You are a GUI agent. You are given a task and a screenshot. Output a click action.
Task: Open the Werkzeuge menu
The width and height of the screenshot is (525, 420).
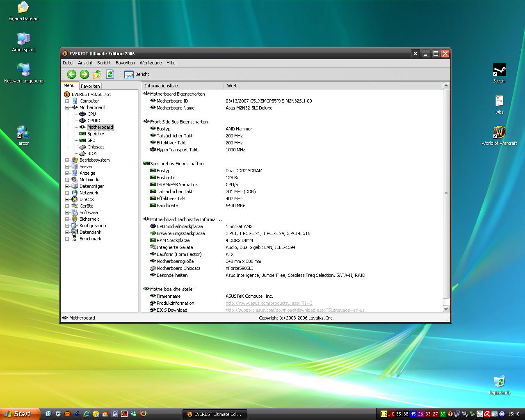click(151, 63)
